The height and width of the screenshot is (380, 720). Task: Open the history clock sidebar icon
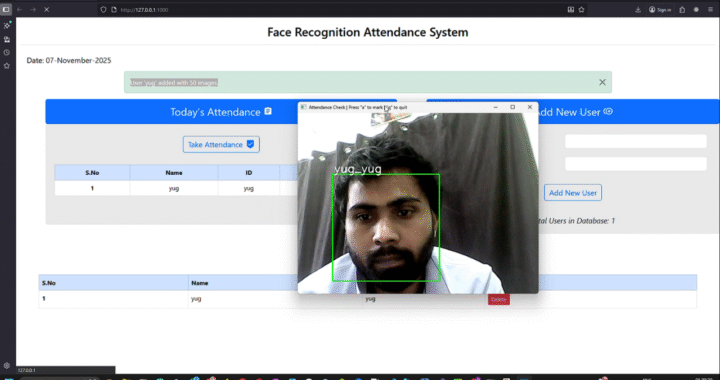(6, 52)
